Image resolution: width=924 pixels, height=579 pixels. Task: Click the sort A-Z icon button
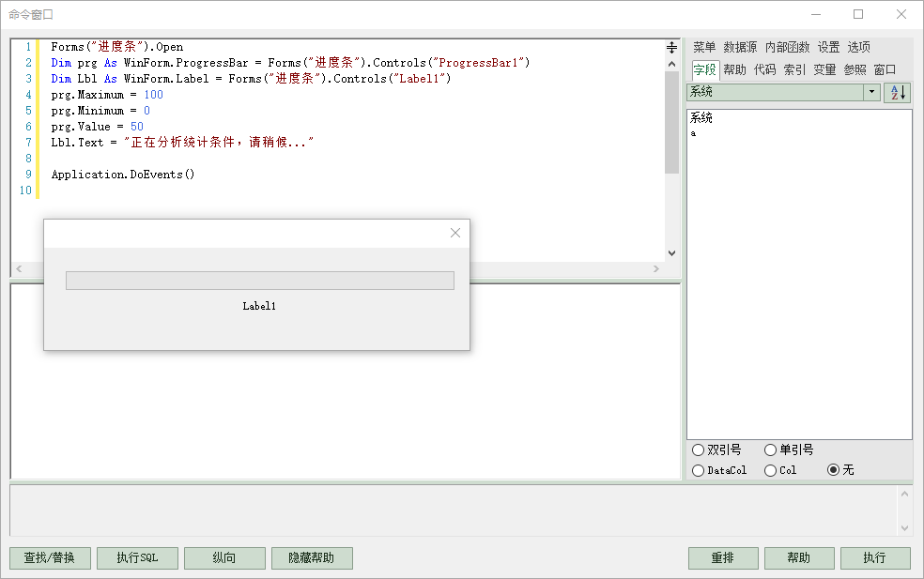[x=898, y=93]
